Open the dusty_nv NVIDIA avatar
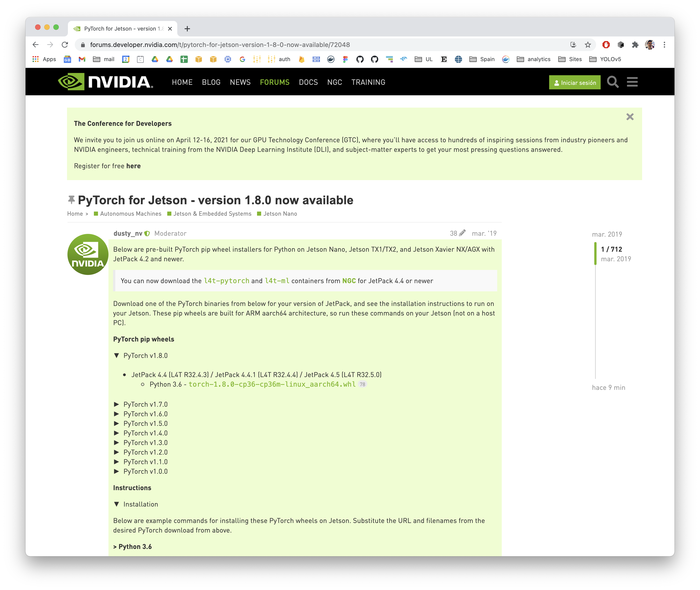The image size is (700, 590). (87, 254)
